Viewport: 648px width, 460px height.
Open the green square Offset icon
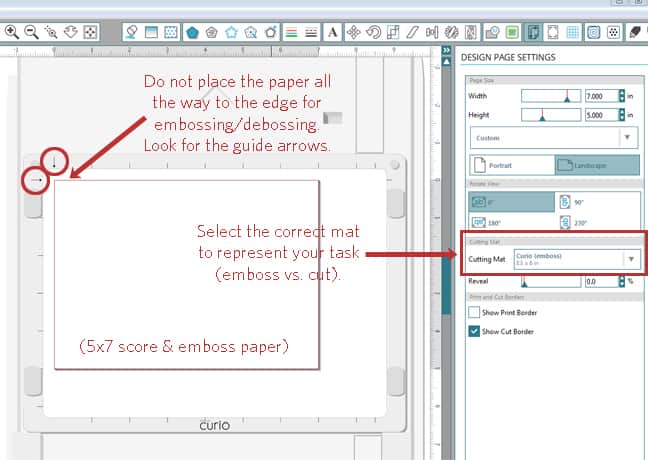pyautogui.click(x=512, y=32)
